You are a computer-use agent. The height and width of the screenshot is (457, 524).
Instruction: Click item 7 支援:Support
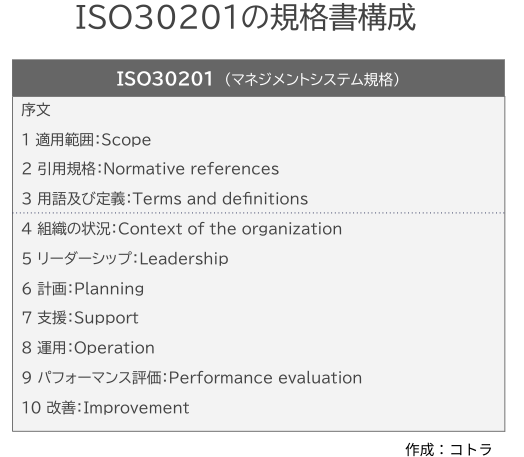pos(80,318)
